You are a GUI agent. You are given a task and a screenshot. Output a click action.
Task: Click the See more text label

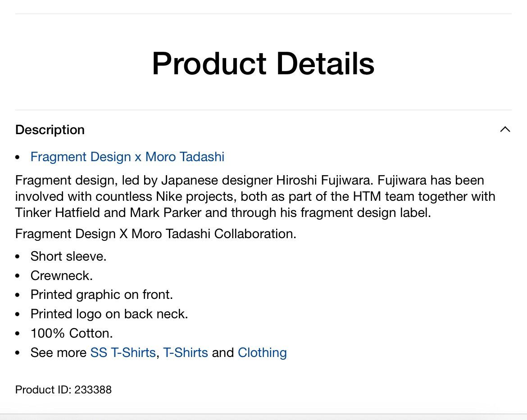(59, 352)
